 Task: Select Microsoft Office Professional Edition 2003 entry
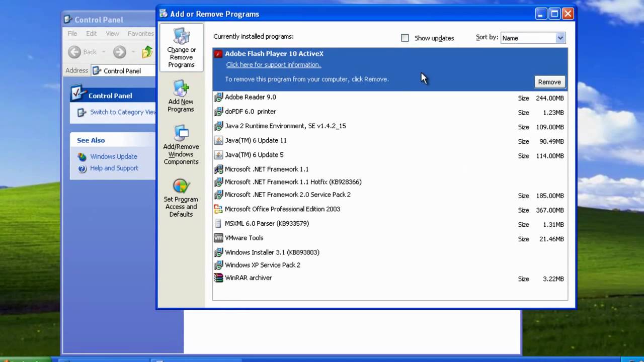click(390, 210)
